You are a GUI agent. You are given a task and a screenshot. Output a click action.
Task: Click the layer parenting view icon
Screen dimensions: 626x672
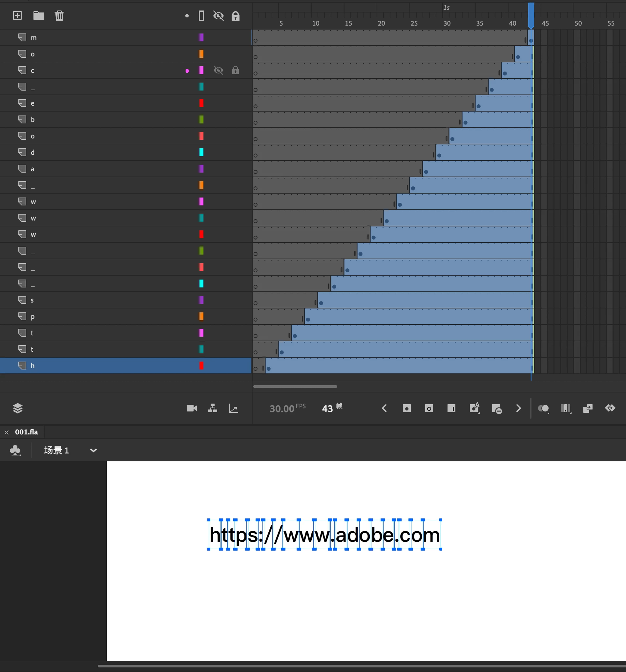213,408
